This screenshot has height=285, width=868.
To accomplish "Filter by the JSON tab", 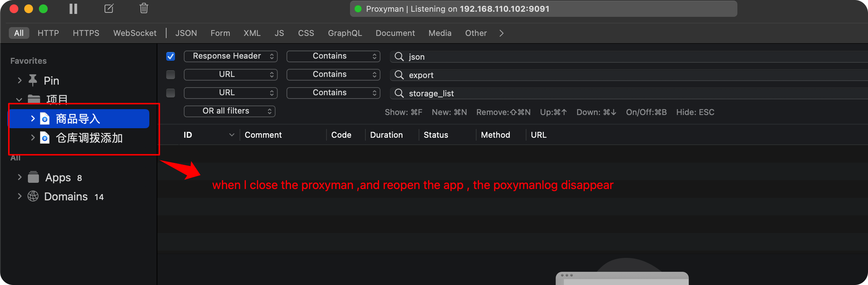I will 186,33.
